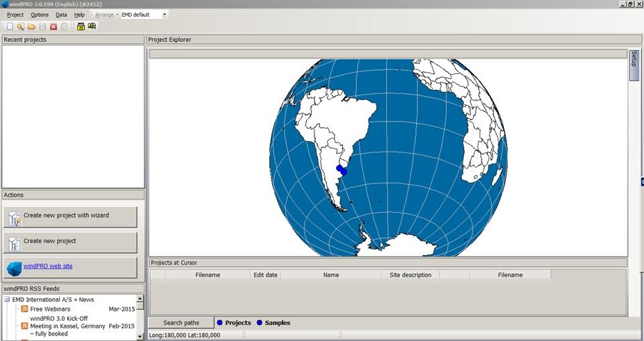Open the vertical Setup tab
Screen dimensions: 644x341
(x=634, y=65)
